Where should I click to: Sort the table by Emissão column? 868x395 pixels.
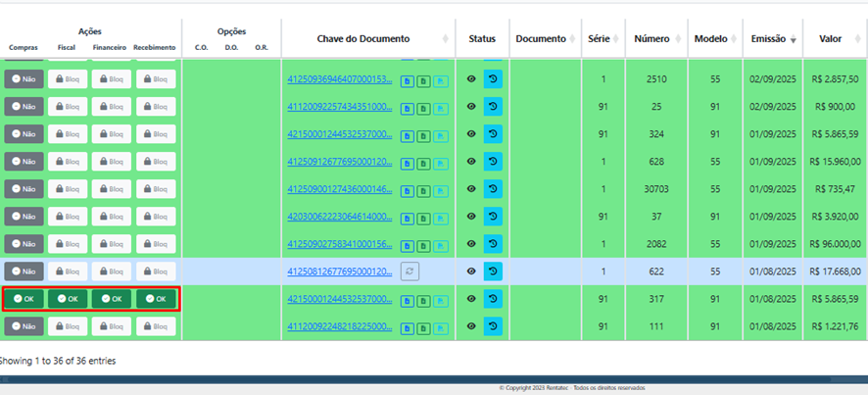point(772,39)
